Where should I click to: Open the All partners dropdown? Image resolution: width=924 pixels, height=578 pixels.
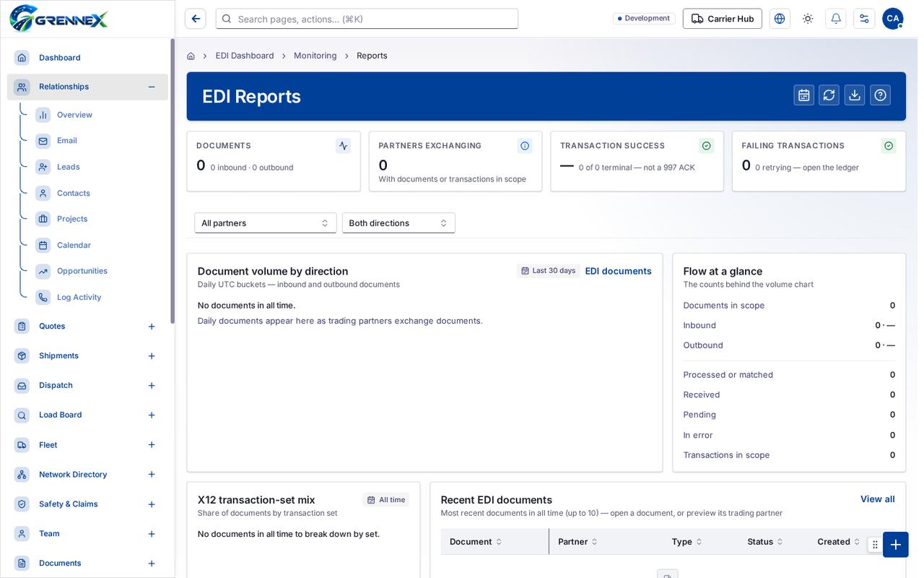pyautogui.click(x=266, y=223)
